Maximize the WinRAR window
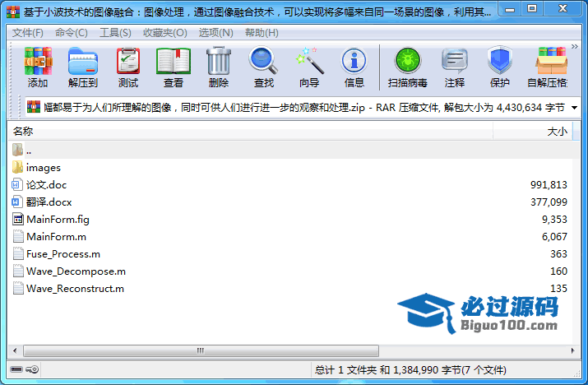 pyautogui.click(x=532, y=9)
